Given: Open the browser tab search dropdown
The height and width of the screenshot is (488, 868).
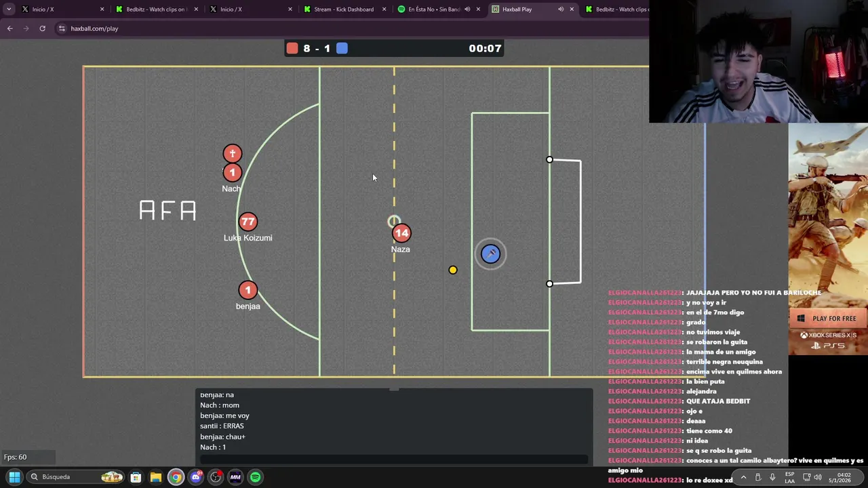Looking at the screenshot, I should coord(9,9).
